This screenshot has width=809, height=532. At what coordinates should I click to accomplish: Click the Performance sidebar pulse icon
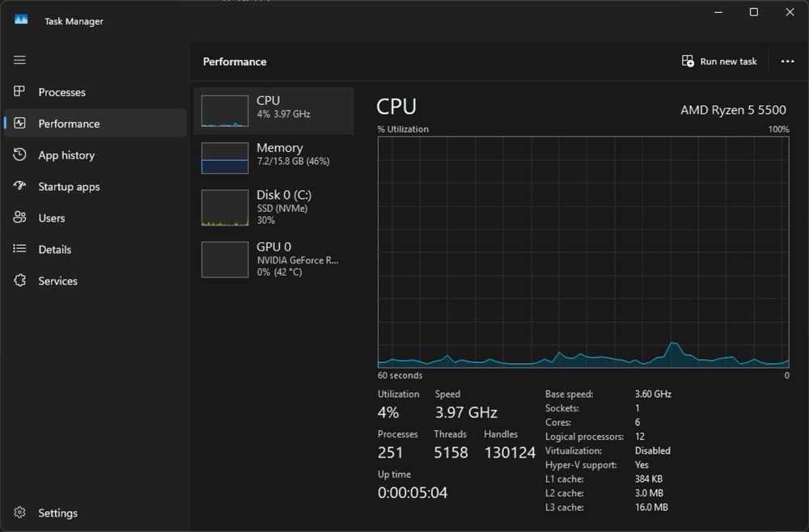pos(19,123)
